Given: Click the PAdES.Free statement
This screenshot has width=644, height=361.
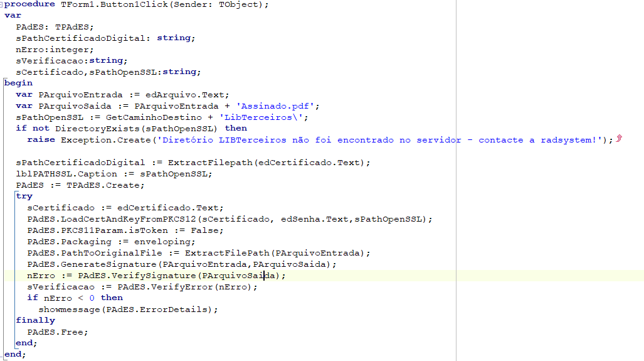Looking at the screenshot, I should pyautogui.click(x=58, y=332).
